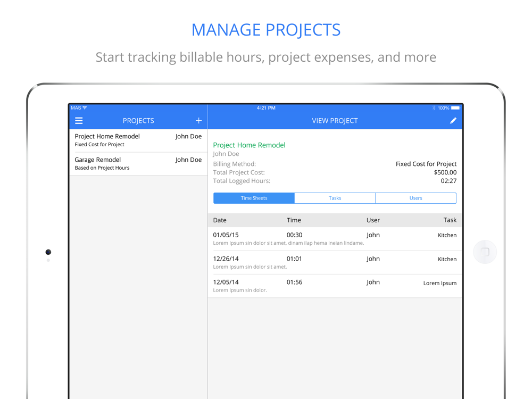Open the hamburger menu in Projects header
Screen dimensions: 532x399
click(79, 120)
